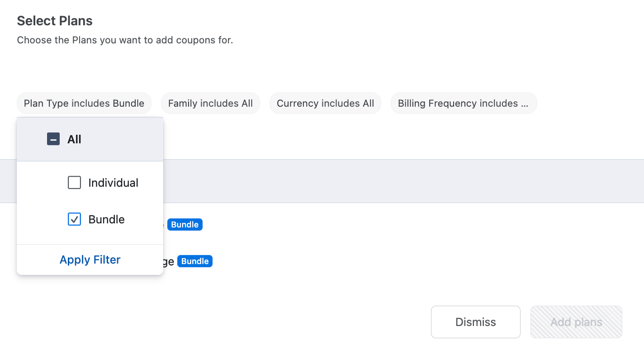Click the first plan's Bundle badge

tap(185, 225)
